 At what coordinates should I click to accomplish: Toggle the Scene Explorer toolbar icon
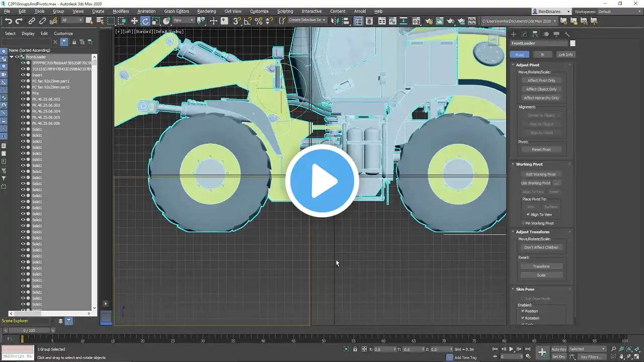[359, 21]
